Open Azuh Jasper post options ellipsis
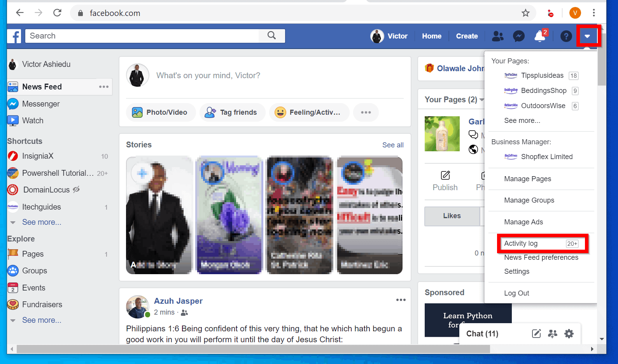 [x=401, y=300]
